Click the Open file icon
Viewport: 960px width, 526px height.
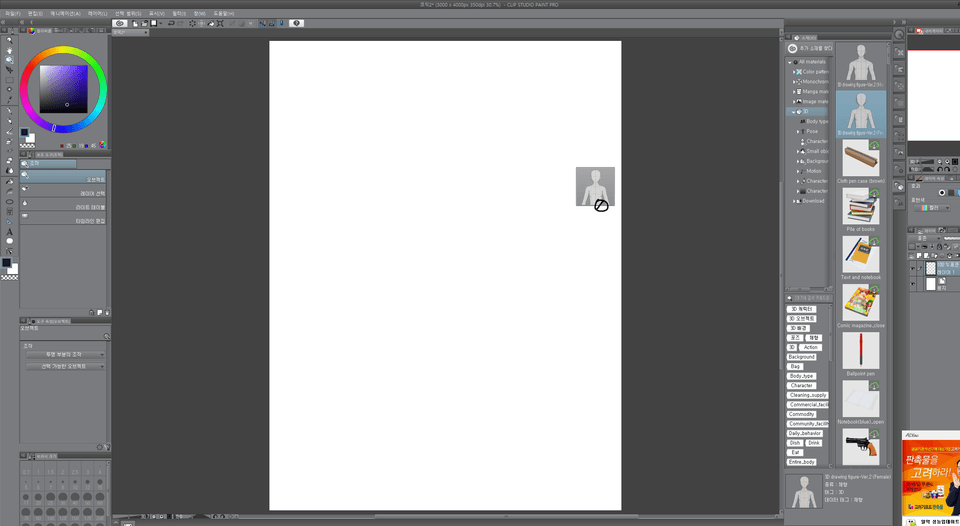[144, 23]
